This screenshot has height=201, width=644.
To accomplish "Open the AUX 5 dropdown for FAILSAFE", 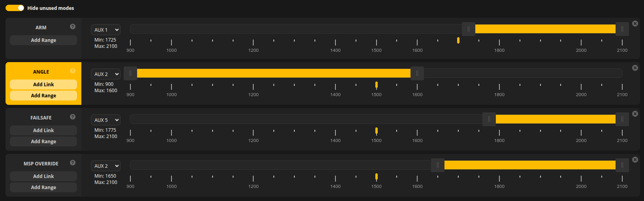I will click(105, 120).
